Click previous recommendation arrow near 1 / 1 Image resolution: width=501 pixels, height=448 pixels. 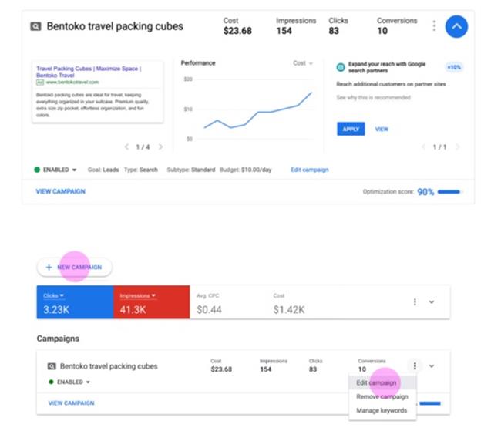click(423, 147)
